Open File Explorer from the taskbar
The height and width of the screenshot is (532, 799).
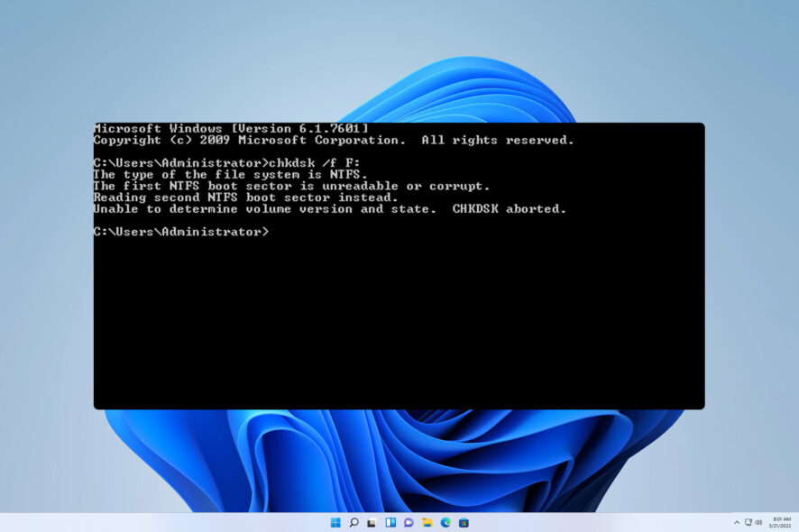point(427,522)
